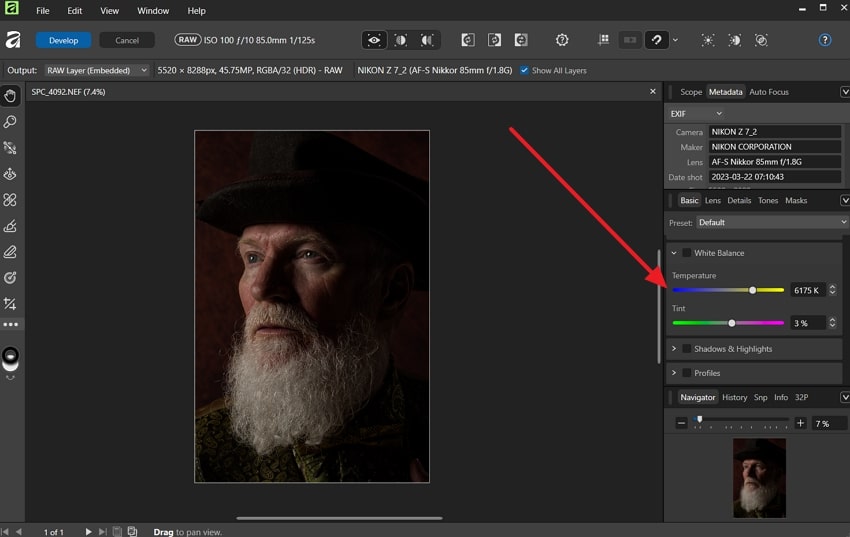This screenshot has height=537, width=850.
Task: Click the Develop button
Action: (x=63, y=40)
